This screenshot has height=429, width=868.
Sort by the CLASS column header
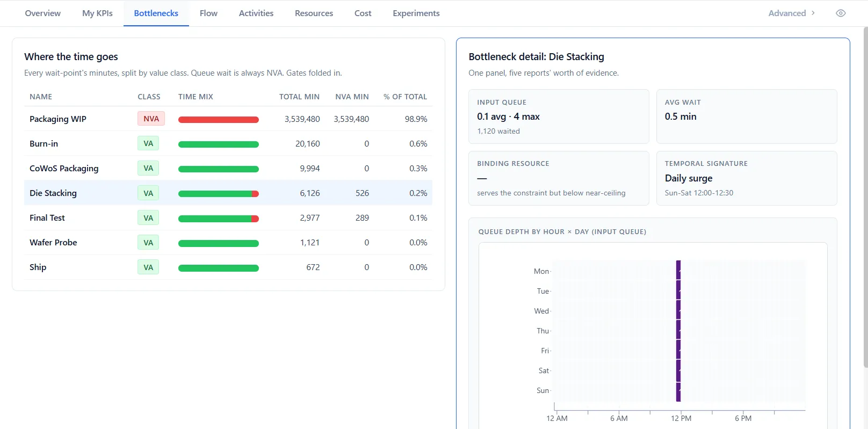click(x=149, y=97)
